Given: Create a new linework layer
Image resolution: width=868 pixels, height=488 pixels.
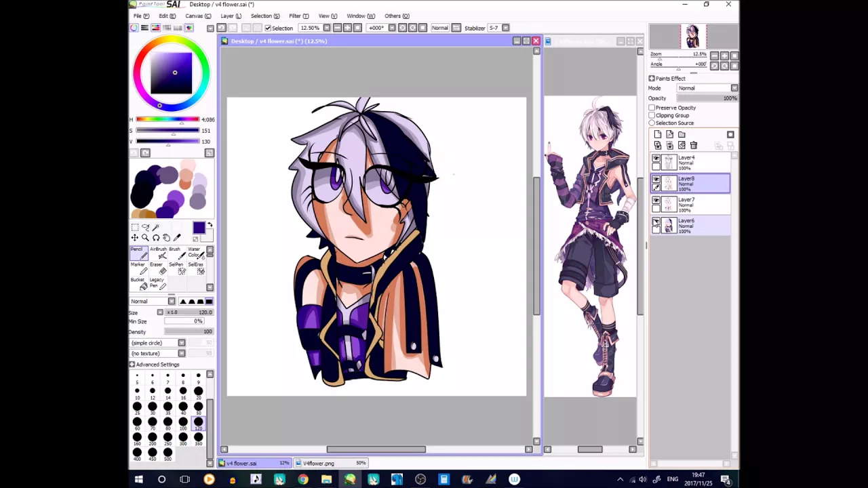Looking at the screenshot, I should (669, 134).
